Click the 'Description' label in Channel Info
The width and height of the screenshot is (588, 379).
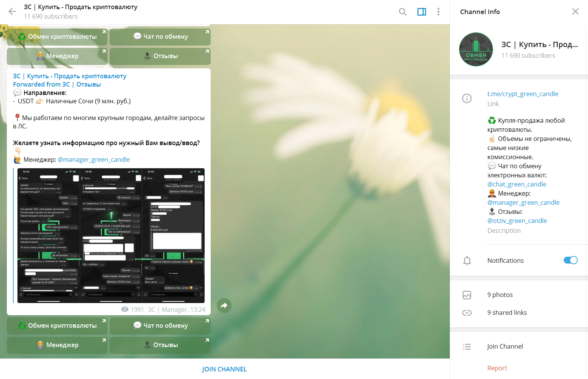pos(504,231)
